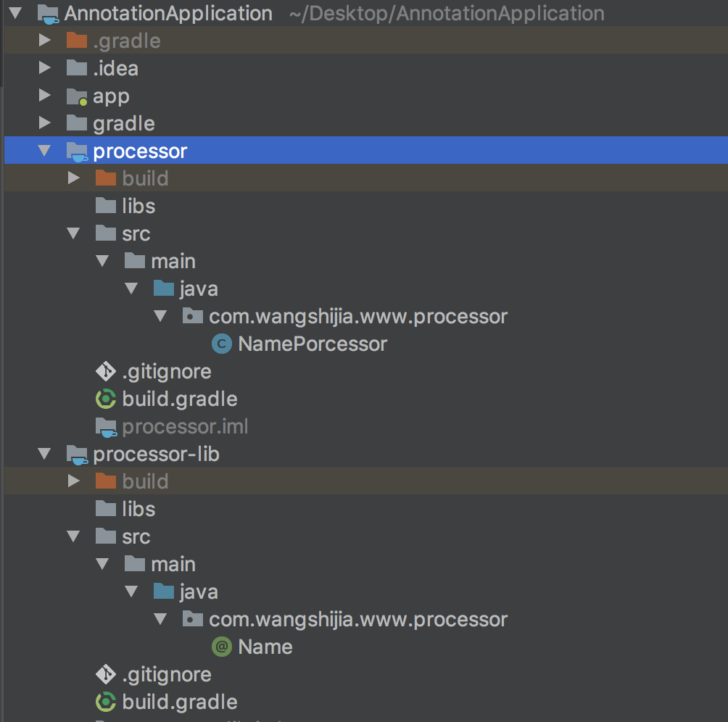Expand the .idea folder
This screenshot has height=722, width=728.
point(45,68)
